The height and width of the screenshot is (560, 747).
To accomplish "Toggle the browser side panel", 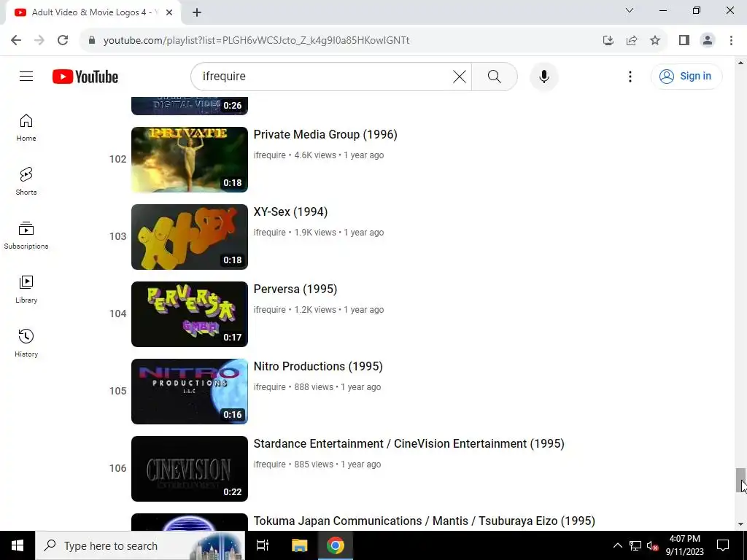I will [684, 40].
